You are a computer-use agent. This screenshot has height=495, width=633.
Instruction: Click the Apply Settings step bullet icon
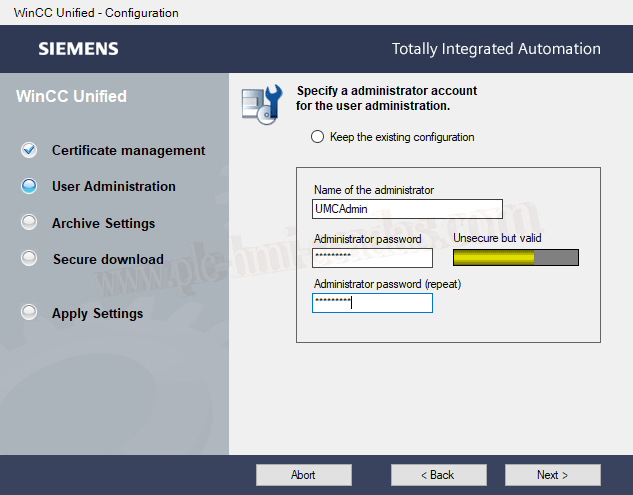click(x=29, y=313)
